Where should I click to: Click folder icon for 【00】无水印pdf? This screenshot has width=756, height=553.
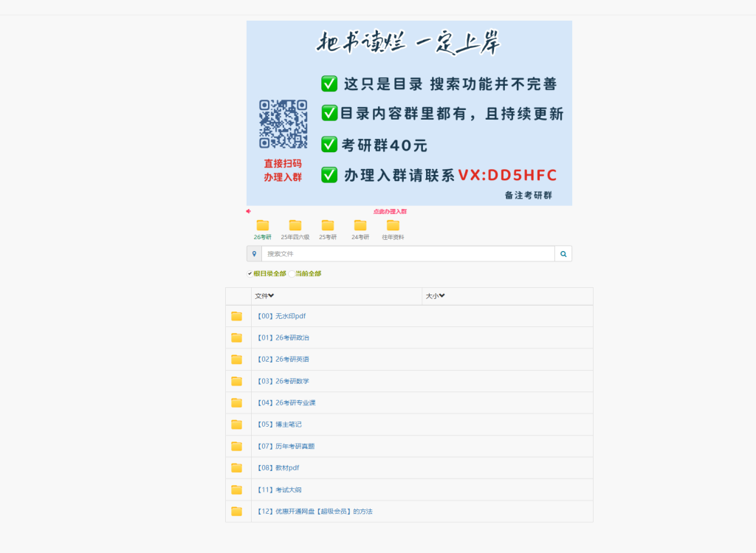pyautogui.click(x=237, y=316)
